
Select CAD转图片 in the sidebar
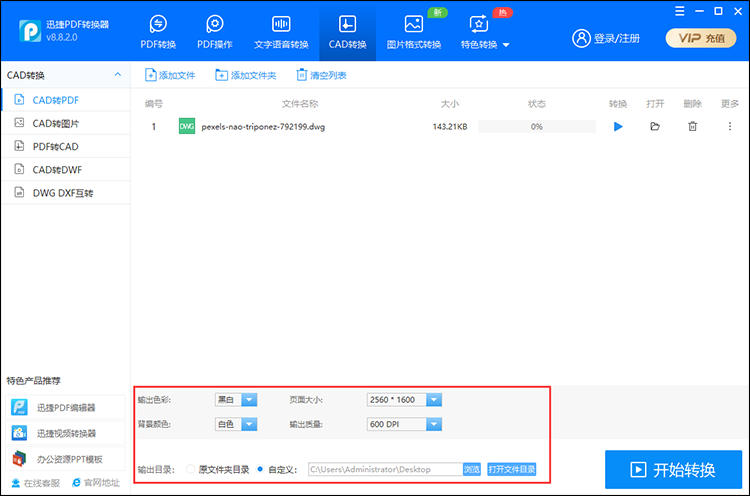[66, 123]
